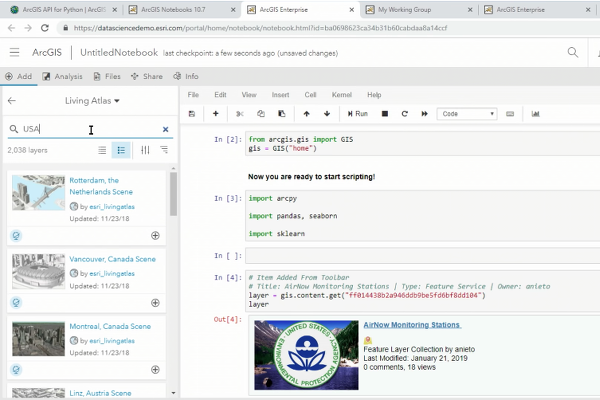Screen dimensions: 600x400
Task: Open the AirNow Monitoring Stations link
Action: tap(412, 325)
